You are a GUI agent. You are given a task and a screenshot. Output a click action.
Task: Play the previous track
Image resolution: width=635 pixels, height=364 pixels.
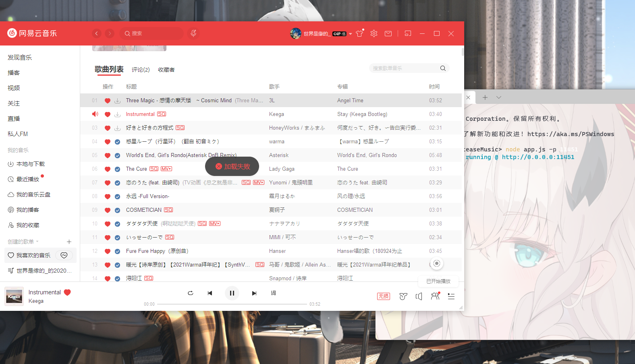[x=210, y=293]
